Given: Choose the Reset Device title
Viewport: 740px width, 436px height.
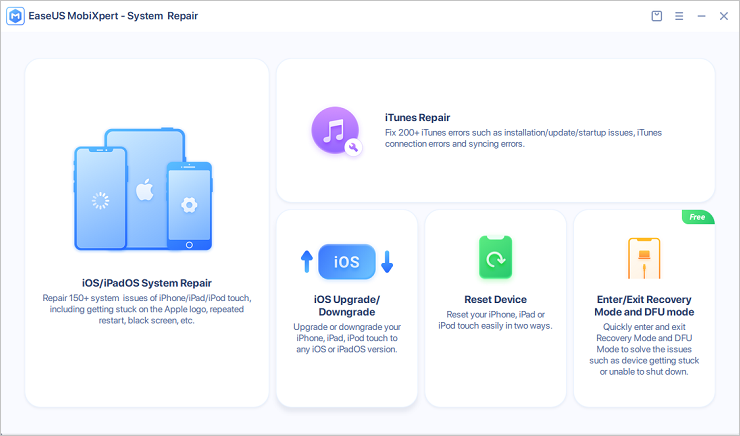Looking at the screenshot, I should 495,300.
